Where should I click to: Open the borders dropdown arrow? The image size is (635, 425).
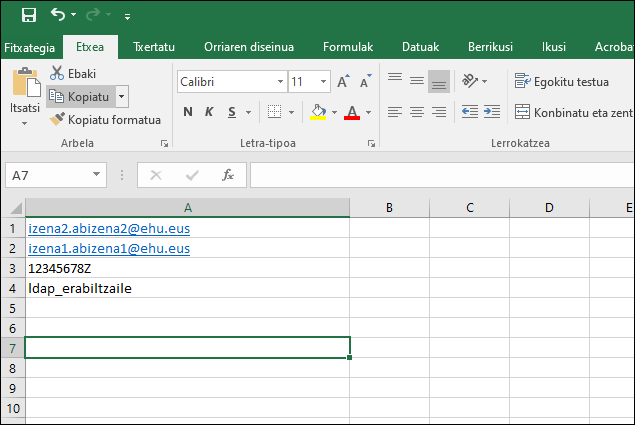pyautogui.click(x=291, y=112)
